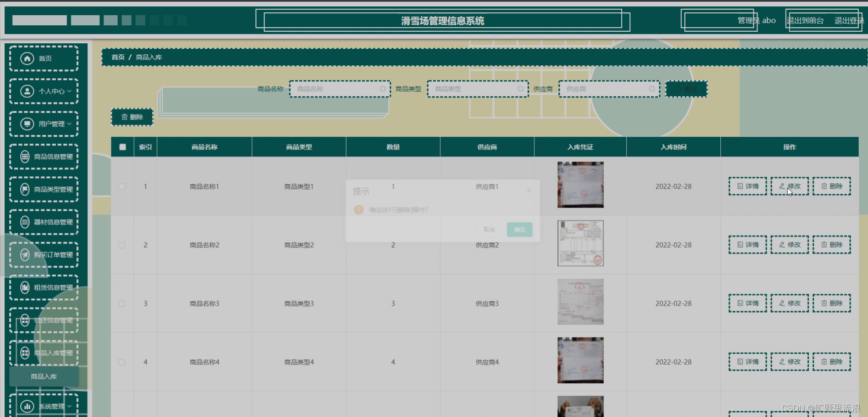Click the chart icon for 系统管理
This screenshot has height=417, width=868.
(26, 406)
